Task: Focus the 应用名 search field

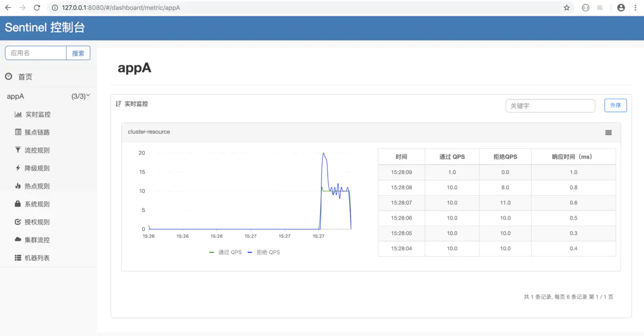Action: click(x=35, y=53)
